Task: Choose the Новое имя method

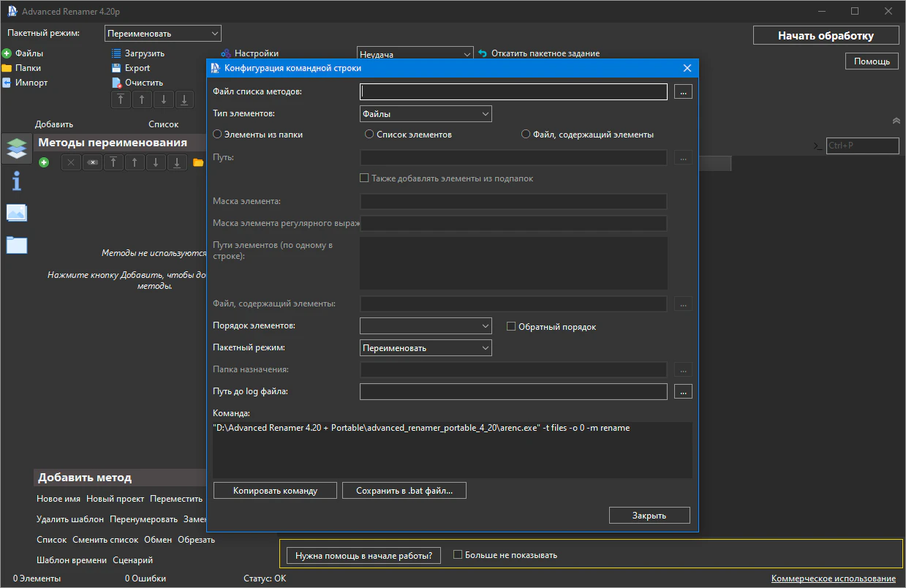Action: tap(58, 499)
